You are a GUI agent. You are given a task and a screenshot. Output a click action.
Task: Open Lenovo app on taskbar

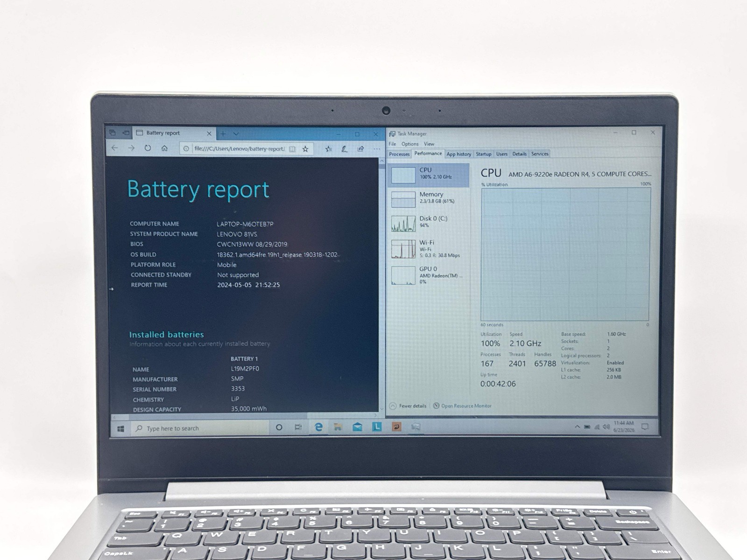(x=377, y=427)
